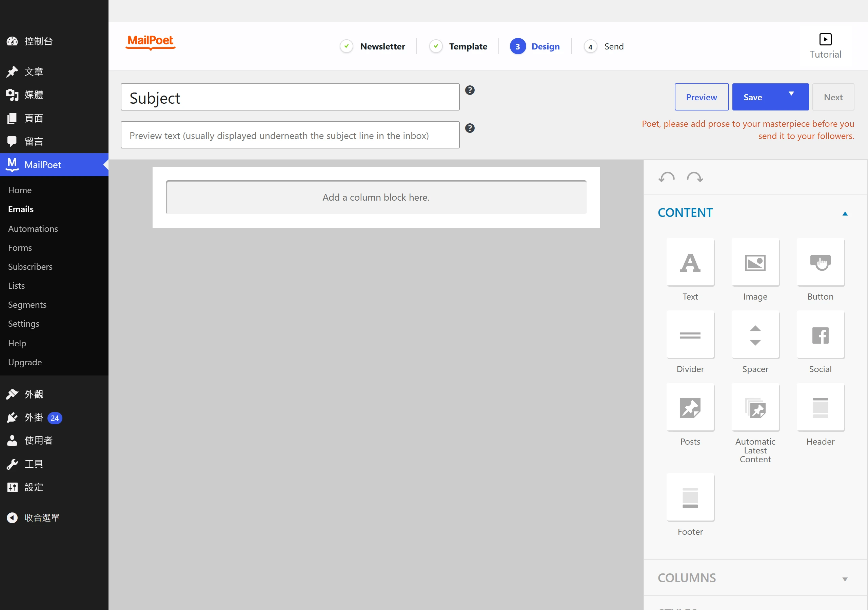868x610 pixels.
Task: Click the 'Add a column block here' area
Action: click(376, 197)
